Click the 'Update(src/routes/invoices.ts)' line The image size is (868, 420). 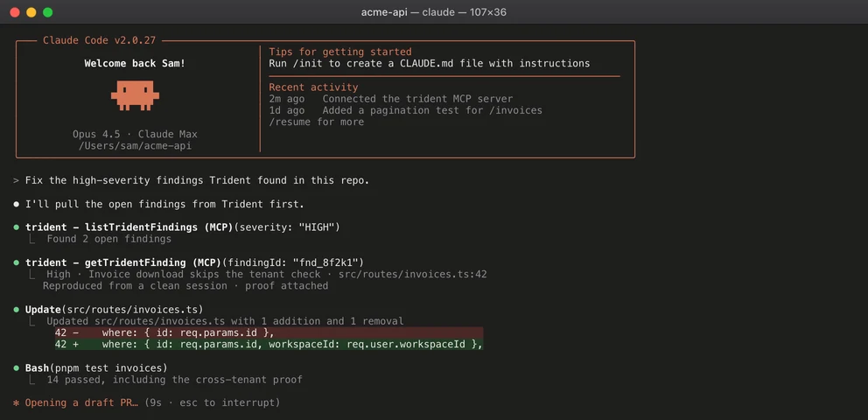coord(115,309)
